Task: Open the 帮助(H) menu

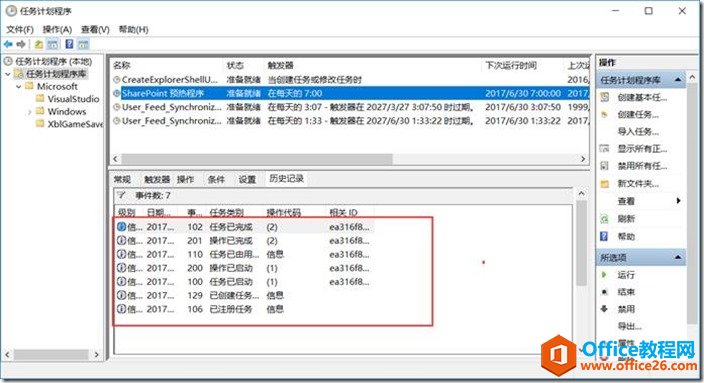Action: (133, 30)
